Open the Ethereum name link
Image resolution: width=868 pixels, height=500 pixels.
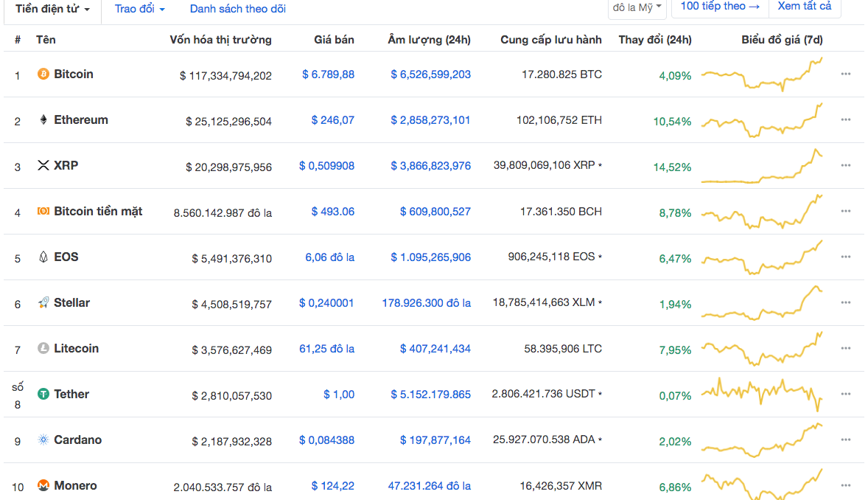(81, 119)
